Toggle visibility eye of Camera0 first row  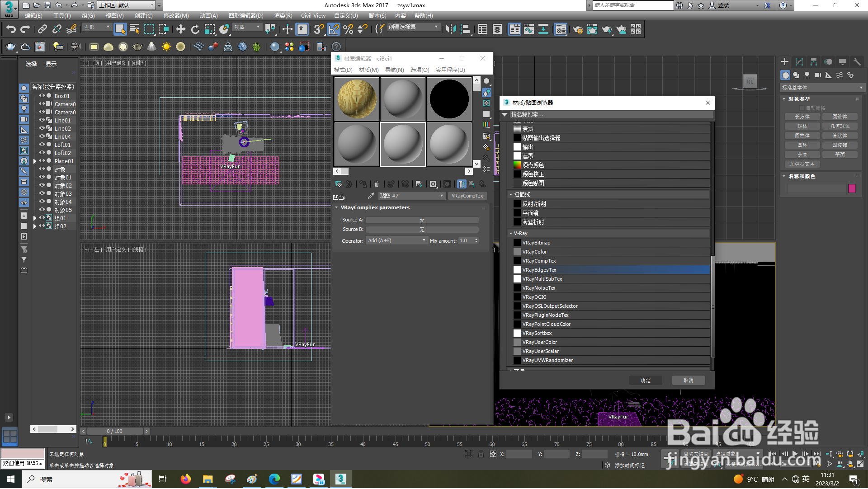coord(42,104)
